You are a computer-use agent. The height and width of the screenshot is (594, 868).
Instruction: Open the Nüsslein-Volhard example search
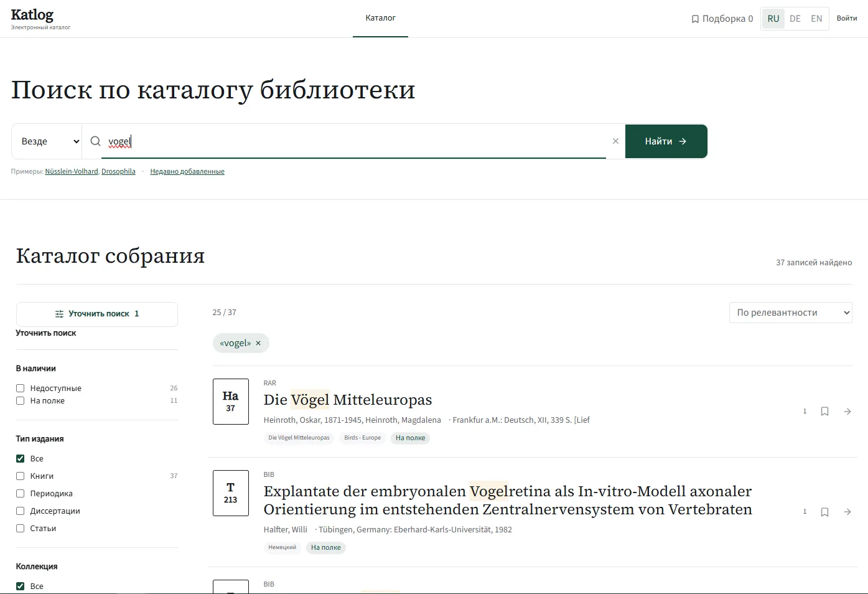pos(72,172)
